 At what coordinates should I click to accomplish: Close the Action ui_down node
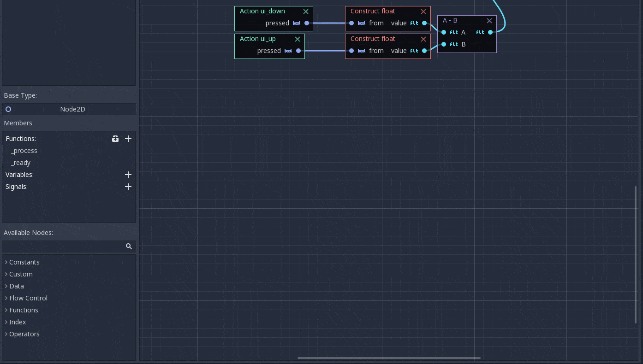306,12
